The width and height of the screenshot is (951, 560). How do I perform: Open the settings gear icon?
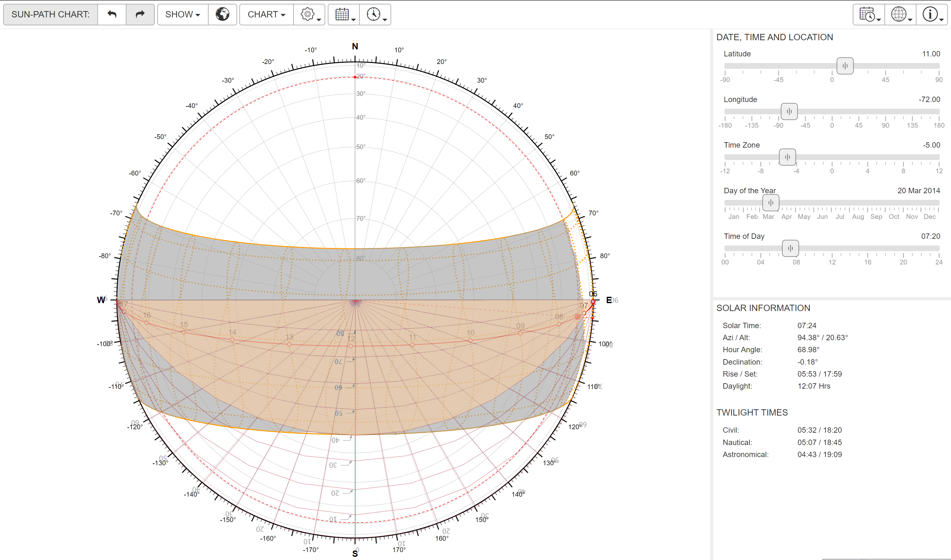307,14
